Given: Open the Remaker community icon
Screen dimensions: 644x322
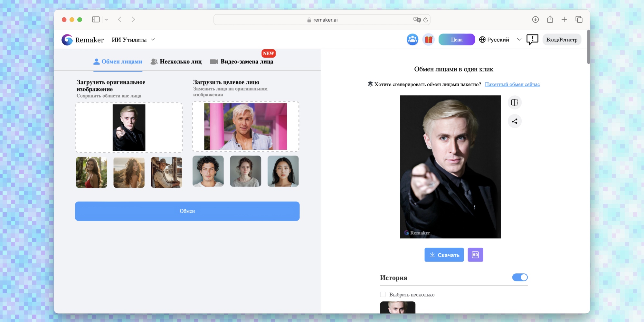Looking at the screenshot, I should pos(412,39).
